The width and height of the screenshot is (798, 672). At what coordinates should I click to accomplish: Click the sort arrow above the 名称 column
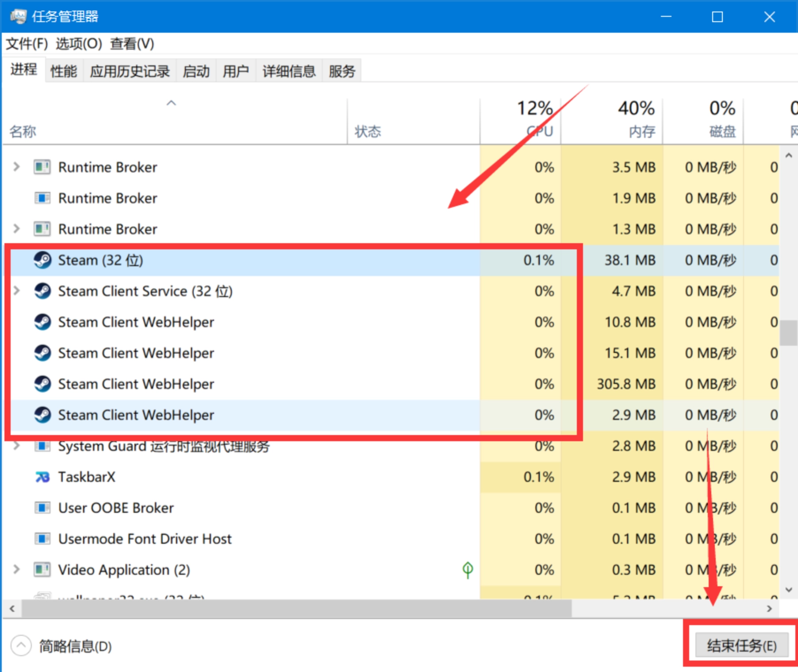pos(171,103)
